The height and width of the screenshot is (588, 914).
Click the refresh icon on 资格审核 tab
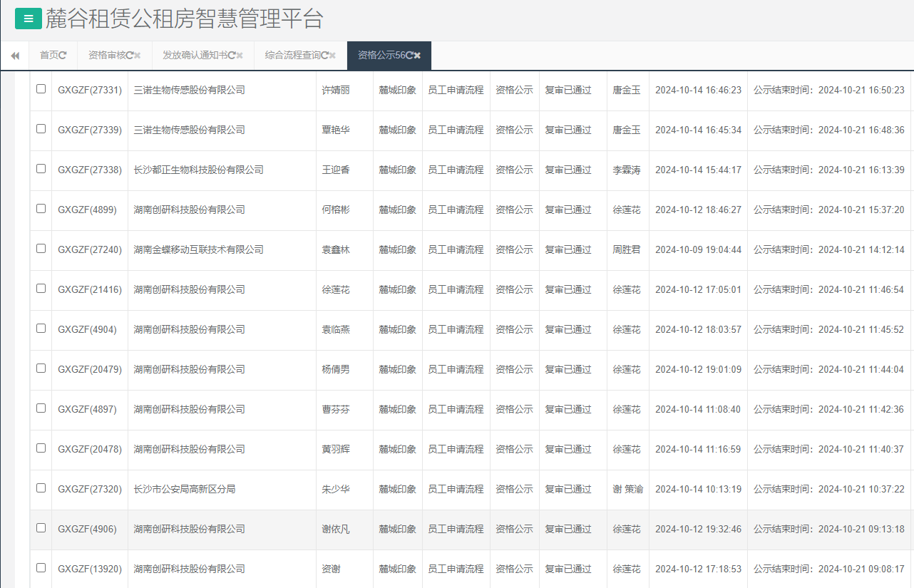(x=129, y=56)
